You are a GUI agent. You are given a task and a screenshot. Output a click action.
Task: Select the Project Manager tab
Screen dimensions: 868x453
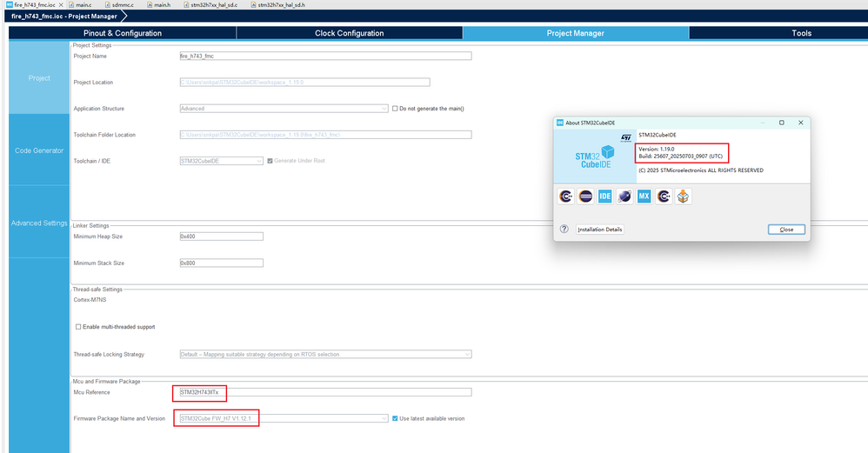(576, 33)
